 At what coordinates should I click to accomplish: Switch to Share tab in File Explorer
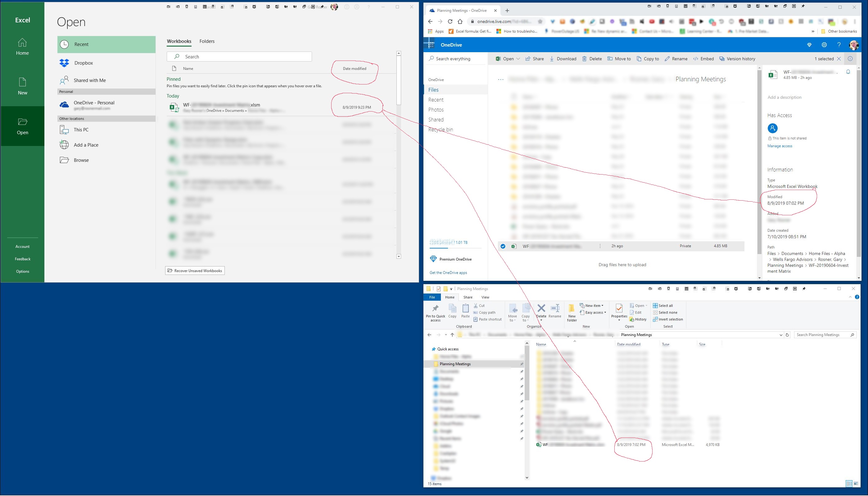[x=468, y=298]
